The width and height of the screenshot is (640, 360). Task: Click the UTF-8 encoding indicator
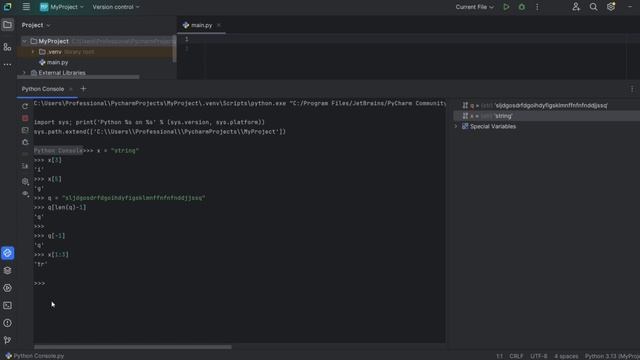[539, 356]
